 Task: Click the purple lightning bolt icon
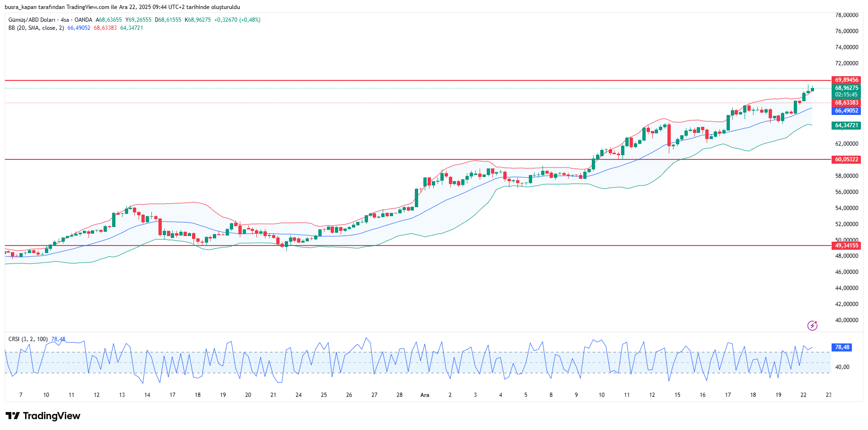click(x=812, y=325)
